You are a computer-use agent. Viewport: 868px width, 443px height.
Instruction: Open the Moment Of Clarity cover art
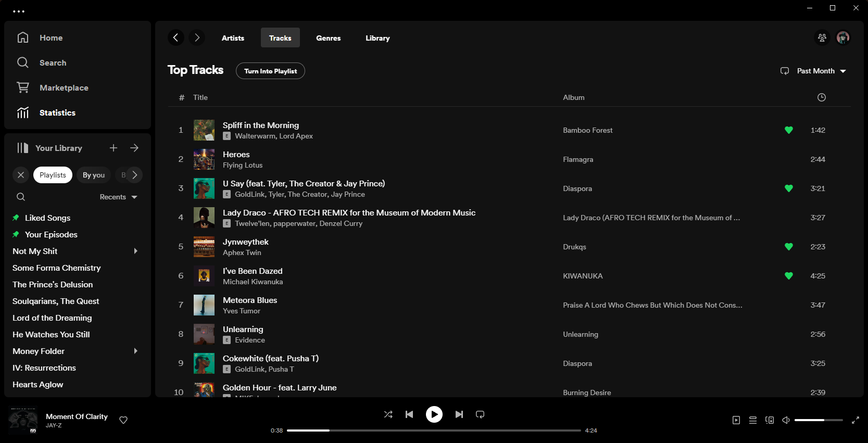(x=23, y=420)
